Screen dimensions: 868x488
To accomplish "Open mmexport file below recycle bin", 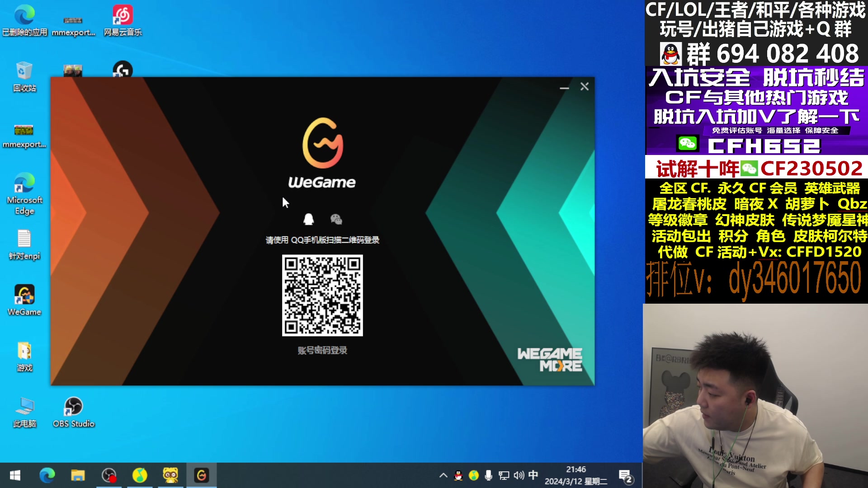I will pyautogui.click(x=24, y=136).
